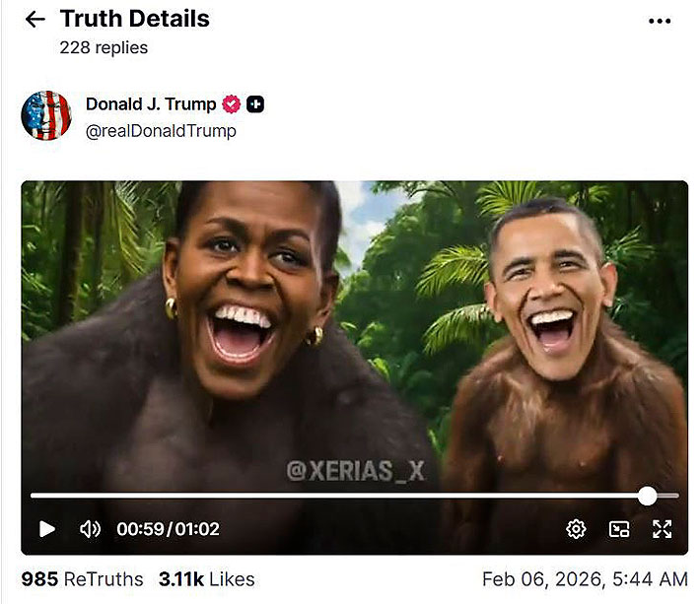Viewport: 700px width, 604px height.
Task: Mute the video using speaker icon
Action: (90, 529)
